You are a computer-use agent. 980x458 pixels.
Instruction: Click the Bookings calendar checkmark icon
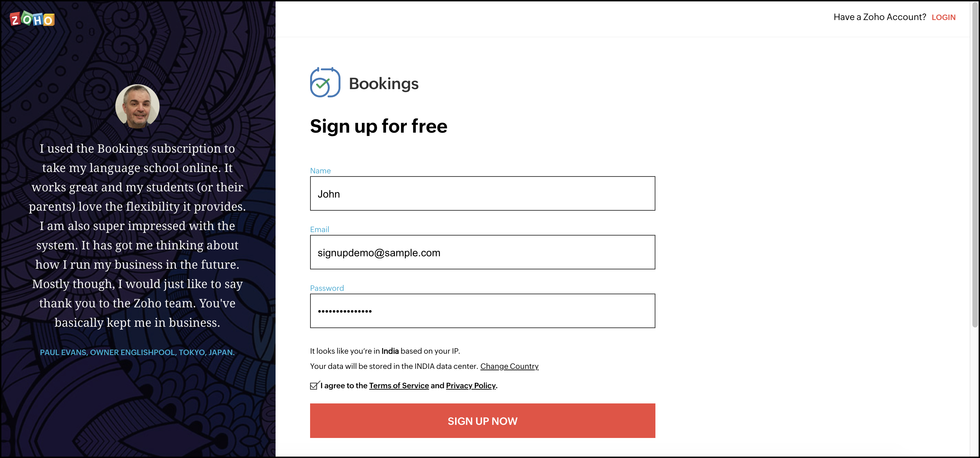(325, 83)
